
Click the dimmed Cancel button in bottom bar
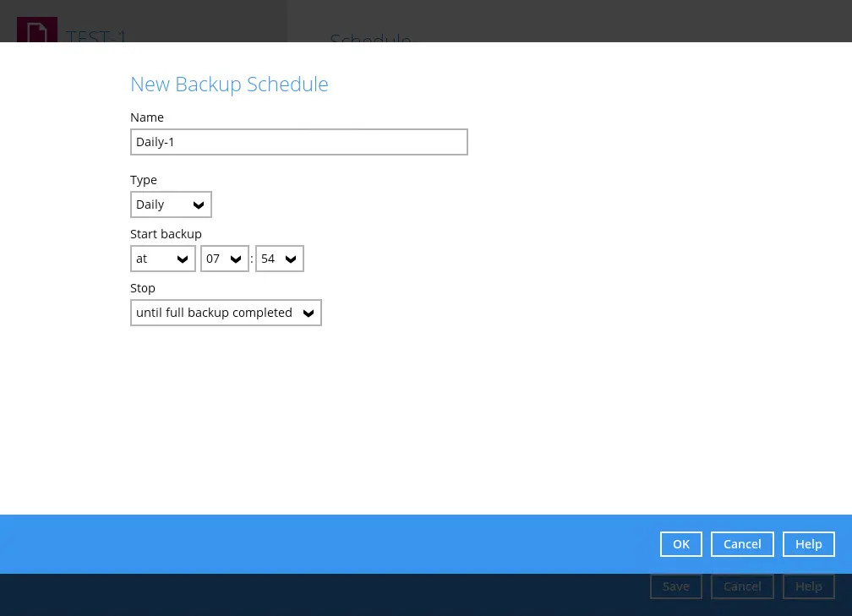tap(742, 586)
